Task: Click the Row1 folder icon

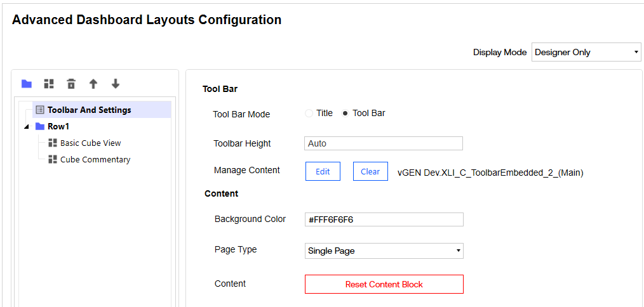Action: (40, 126)
